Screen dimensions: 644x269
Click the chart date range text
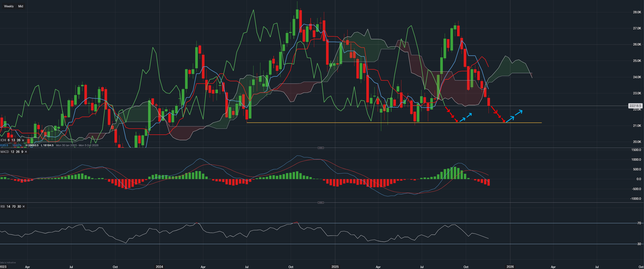click(77, 145)
